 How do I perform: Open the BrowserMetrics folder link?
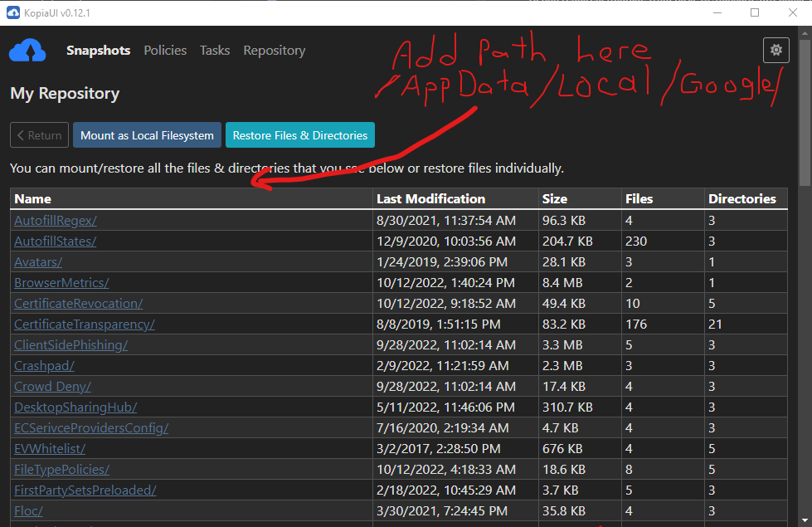61,282
